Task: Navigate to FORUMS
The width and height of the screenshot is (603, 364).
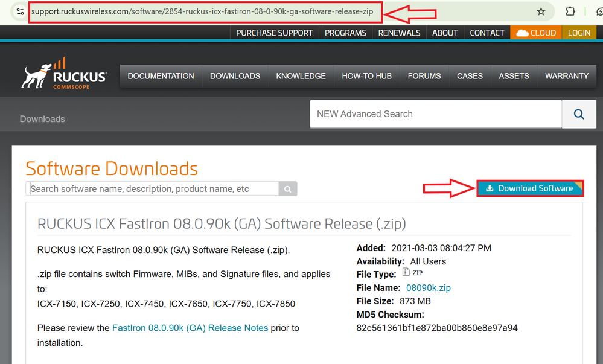Action: pos(424,76)
